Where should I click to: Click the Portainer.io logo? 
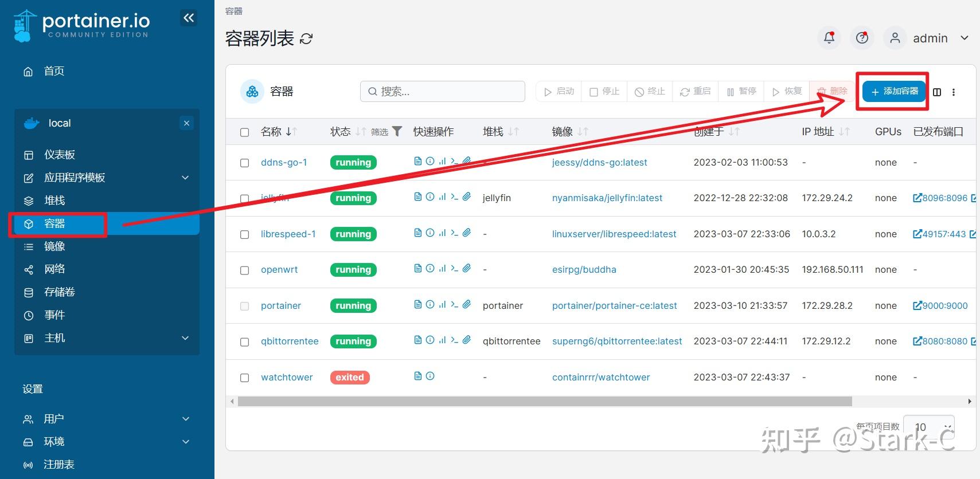[x=81, y=26]
